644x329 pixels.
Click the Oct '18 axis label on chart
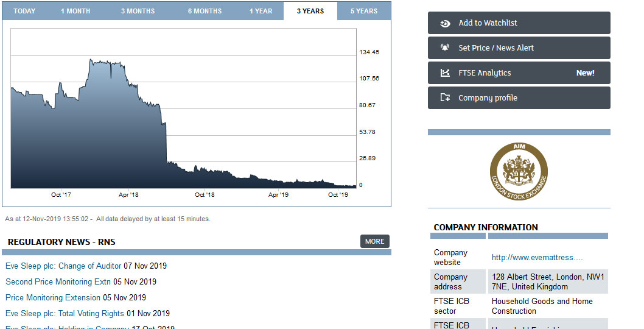pyautogui.click(x=205, y=194)
